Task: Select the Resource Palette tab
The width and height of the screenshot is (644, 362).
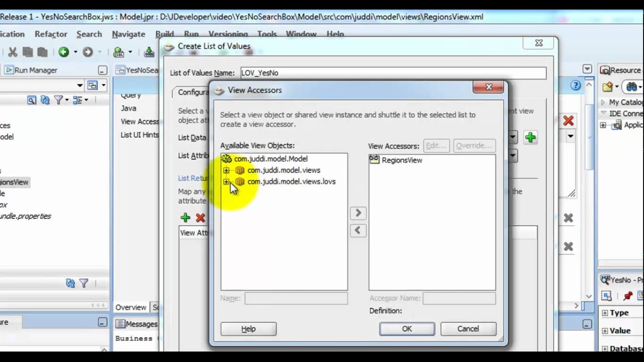Action: coord(620,70)
